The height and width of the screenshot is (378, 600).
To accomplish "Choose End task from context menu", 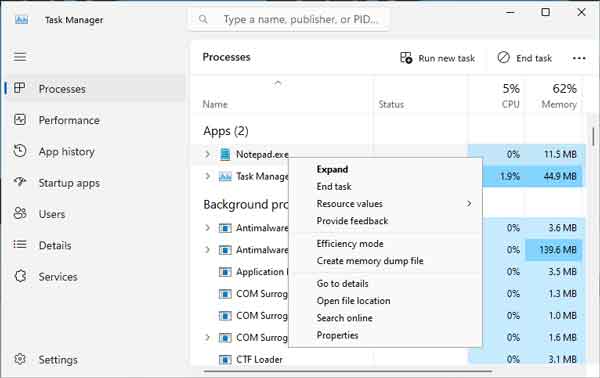I will tap(334, 187).
